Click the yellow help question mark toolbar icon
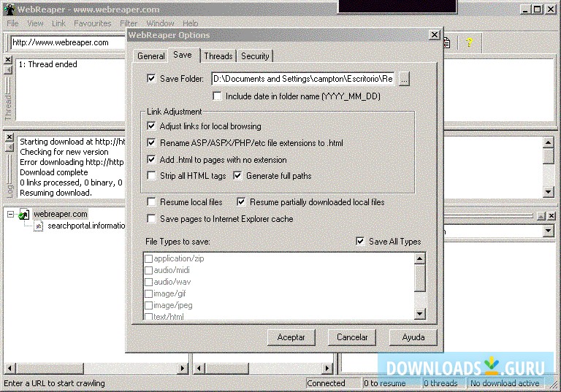 [x=469, y=42]
